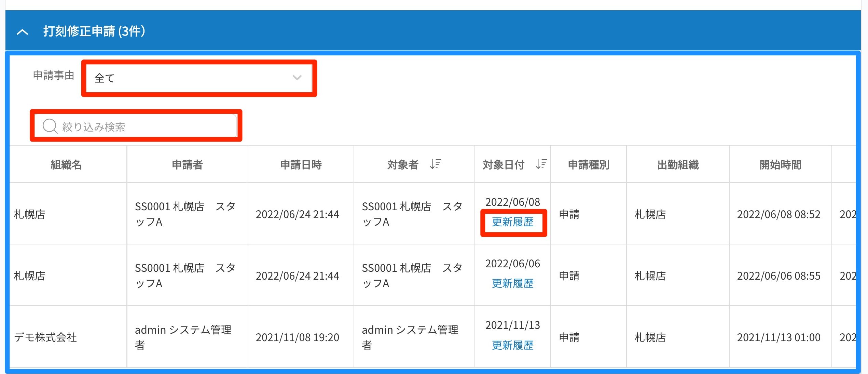Image resolution: width=868 pixels, height=374 pixels.
Task: Open the 申請事由 dropdown showing 全て
Action: 191,78
